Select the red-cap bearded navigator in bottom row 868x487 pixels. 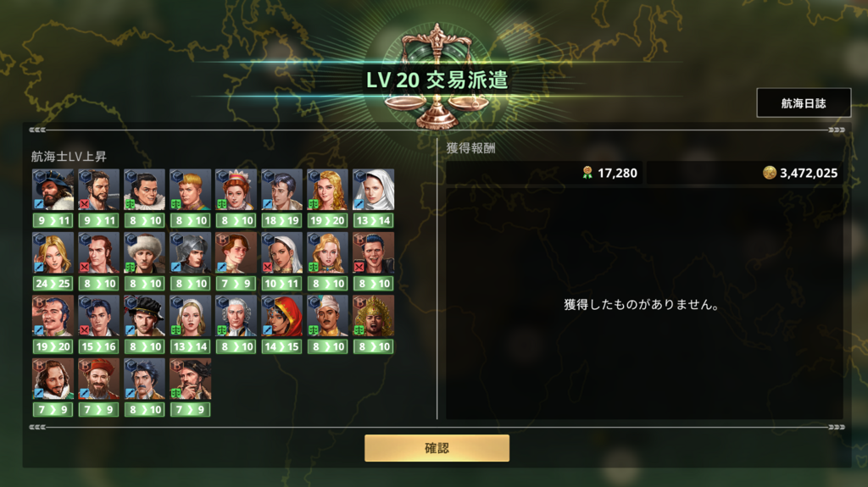(98, 379)
